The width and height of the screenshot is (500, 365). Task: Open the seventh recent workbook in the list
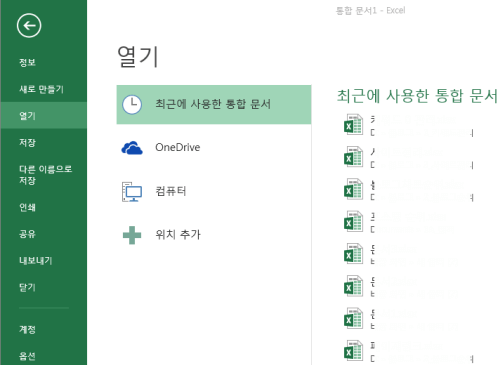408,319
